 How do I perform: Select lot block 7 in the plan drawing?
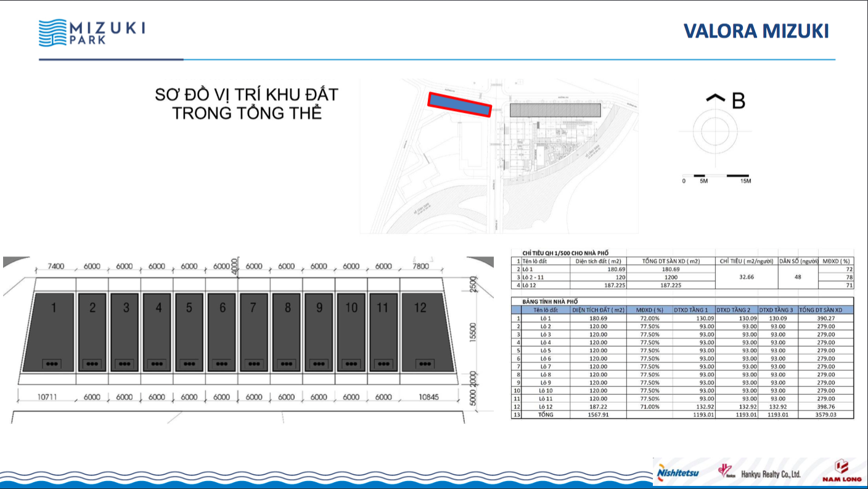[255, 332]
